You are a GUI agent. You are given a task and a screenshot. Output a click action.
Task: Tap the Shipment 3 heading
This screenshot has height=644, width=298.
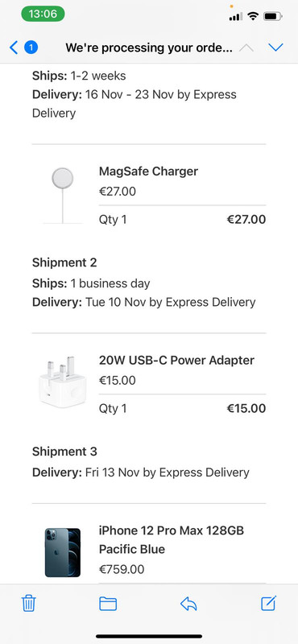click(64, 452)
